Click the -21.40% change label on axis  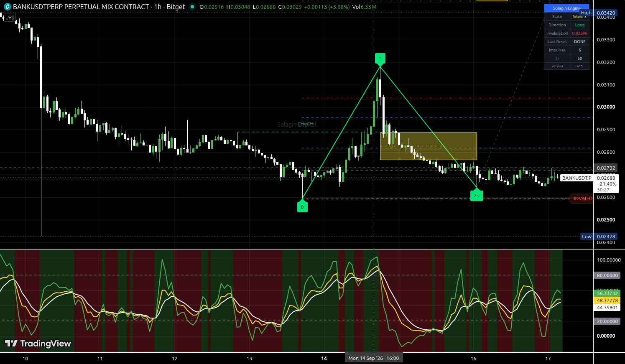[x=606, y=184]
